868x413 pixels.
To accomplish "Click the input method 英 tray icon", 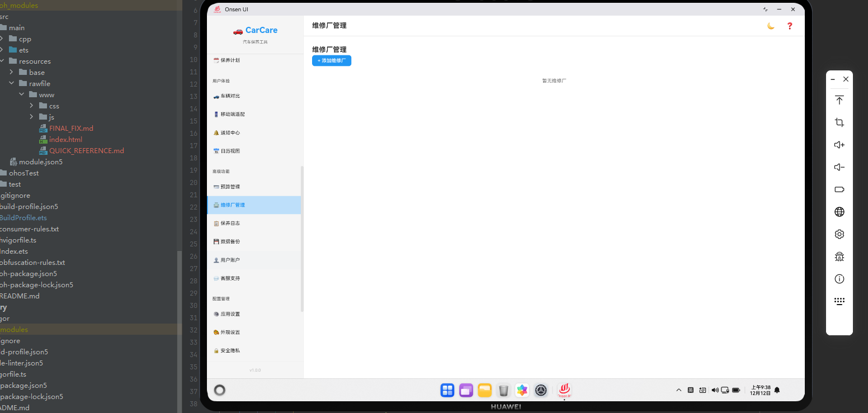I will 691,390.
